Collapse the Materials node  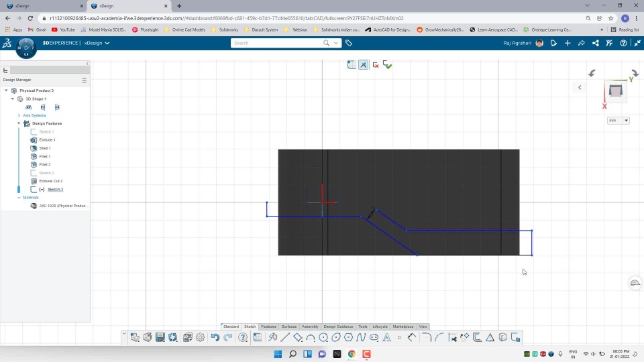(19, 197)
